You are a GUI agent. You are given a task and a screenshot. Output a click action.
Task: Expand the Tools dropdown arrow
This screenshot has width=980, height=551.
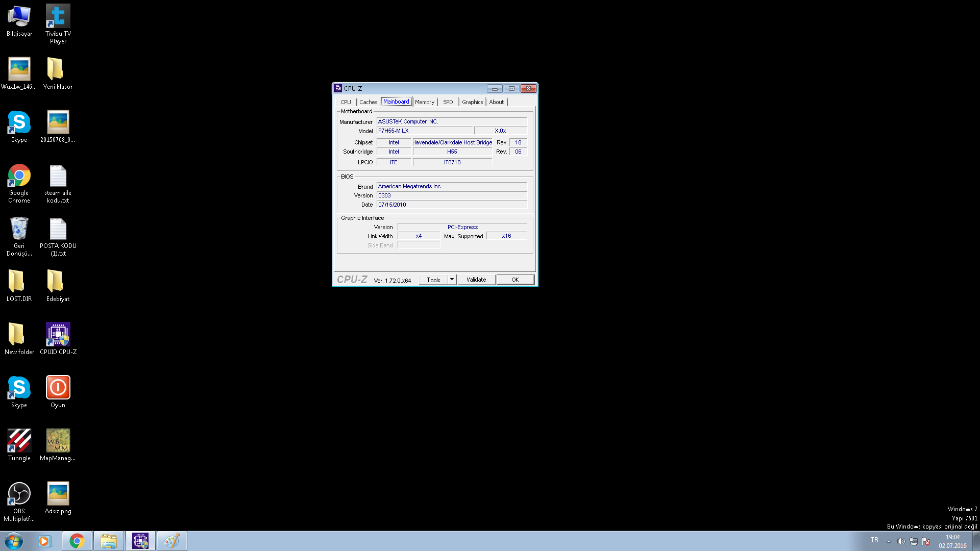coord(452,280)
